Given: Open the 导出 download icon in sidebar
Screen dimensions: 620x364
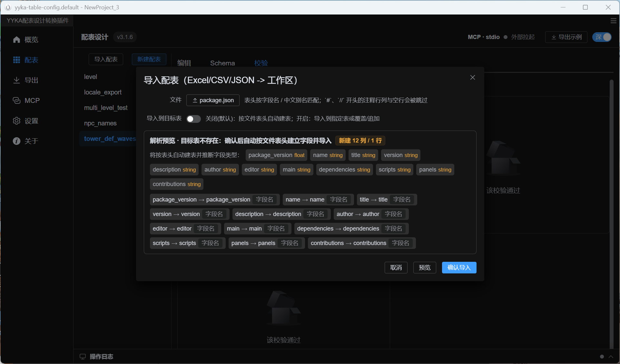Looking at the screenshot, I should click(16, 80).
